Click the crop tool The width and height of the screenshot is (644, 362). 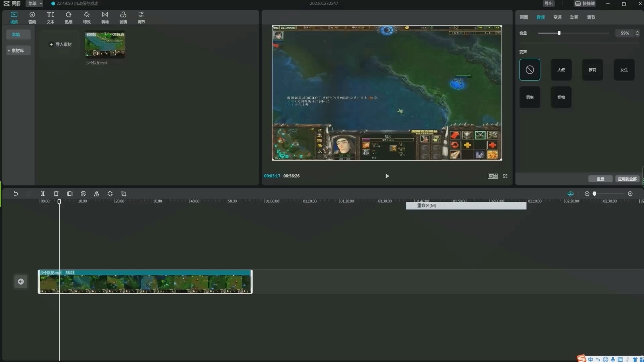(x=123, y=194)
